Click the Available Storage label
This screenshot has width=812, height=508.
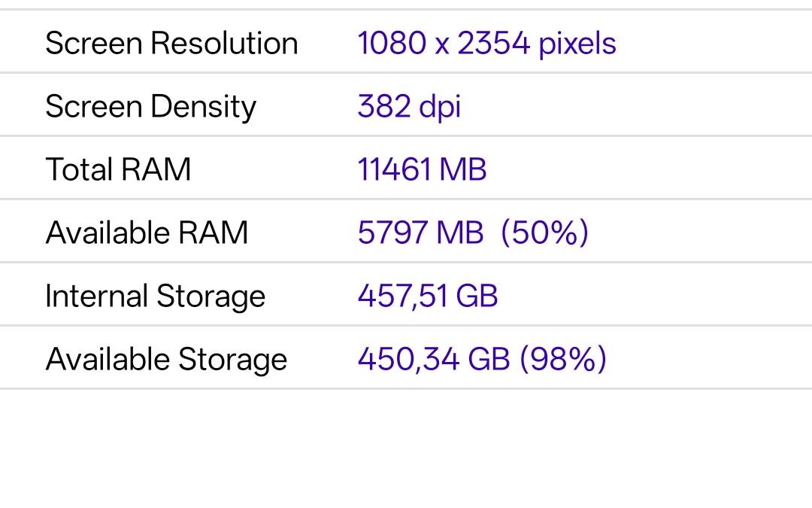[x=166, y=358]
